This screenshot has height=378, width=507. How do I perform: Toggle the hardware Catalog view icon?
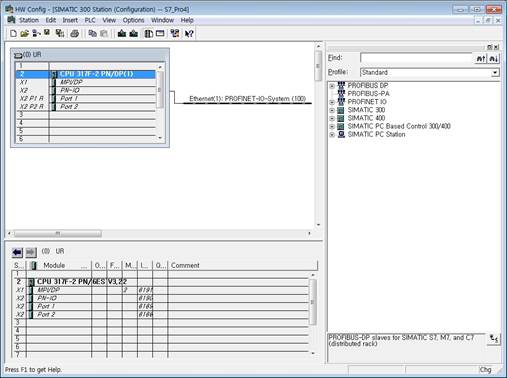148,33
